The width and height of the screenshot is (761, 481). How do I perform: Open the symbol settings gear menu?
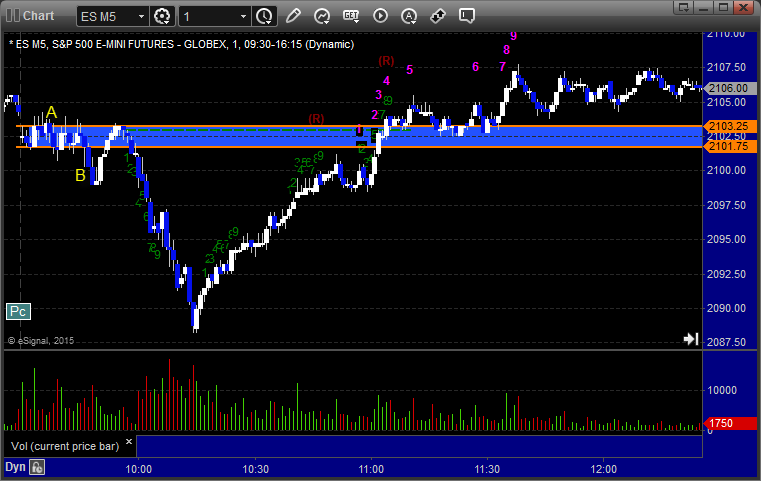(162, 16)
